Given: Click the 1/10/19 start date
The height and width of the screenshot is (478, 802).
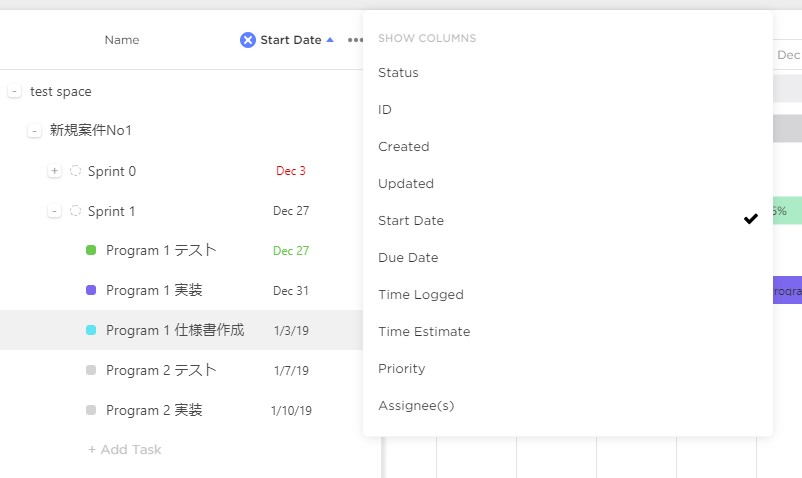Looking at the screenshot, I should click(x=291, y=410).
